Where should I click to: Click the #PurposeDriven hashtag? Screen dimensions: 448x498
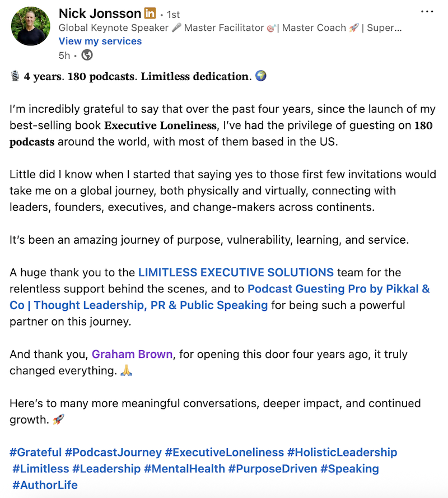273,469
